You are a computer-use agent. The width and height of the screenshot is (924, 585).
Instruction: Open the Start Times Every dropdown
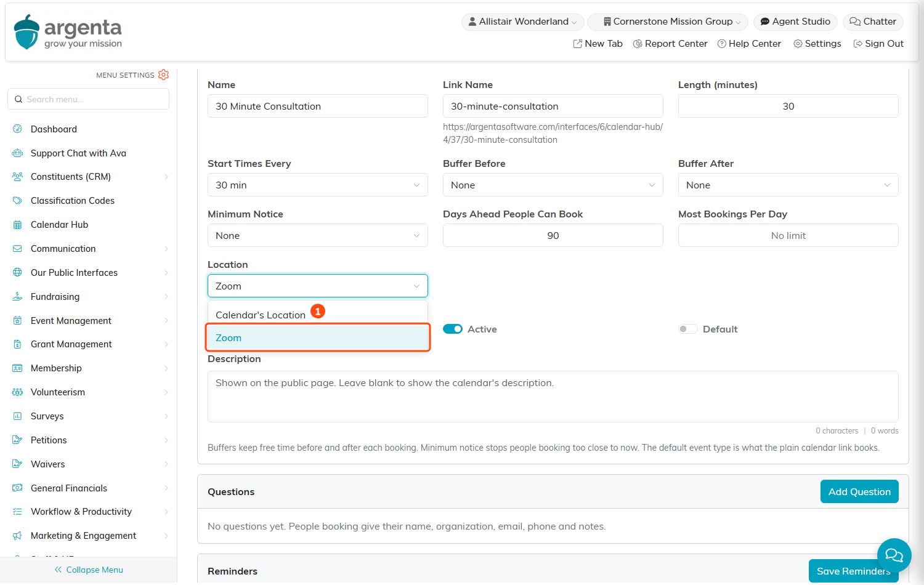318,185
